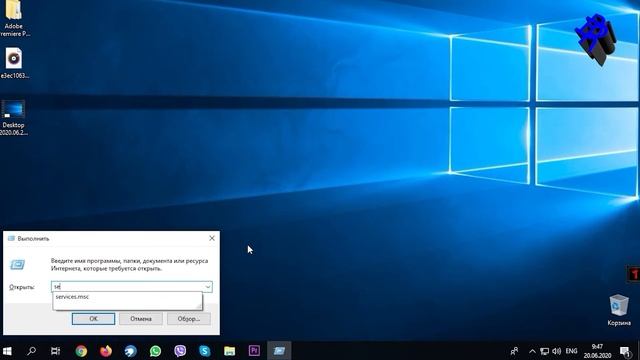Open Viber from the taskbar
This screenshot has height=360, width=640.
click(x=180, y=351)
